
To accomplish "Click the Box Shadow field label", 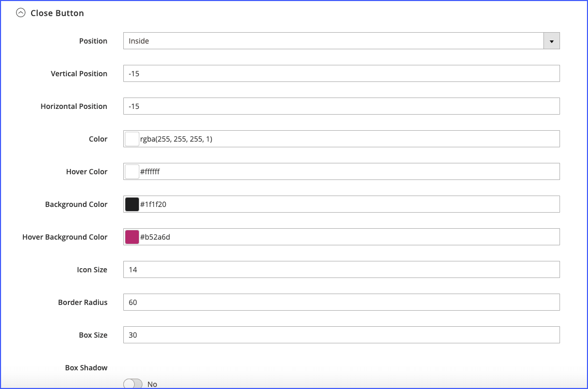I will [86, 368].
